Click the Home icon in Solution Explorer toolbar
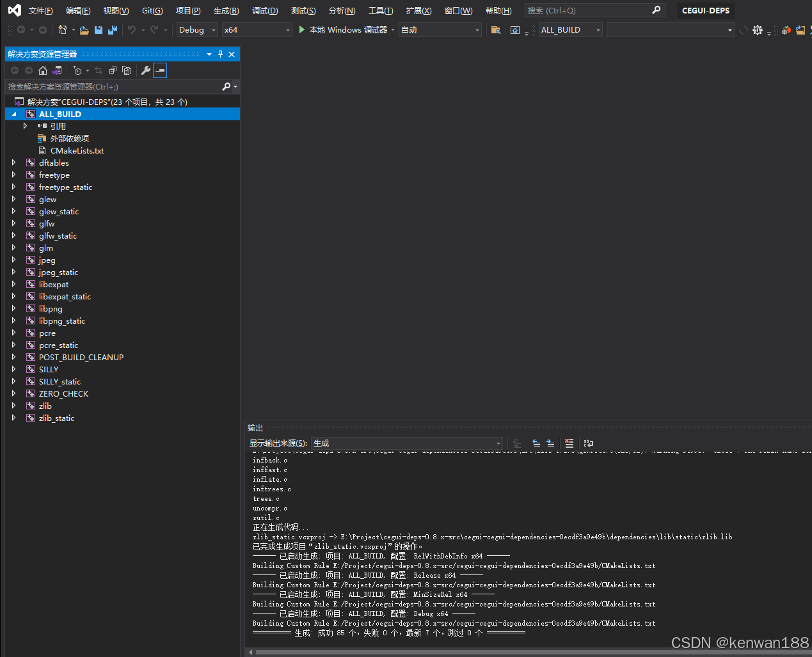The width and height of the screenshot is (812, 657). (x=43, y=70)
